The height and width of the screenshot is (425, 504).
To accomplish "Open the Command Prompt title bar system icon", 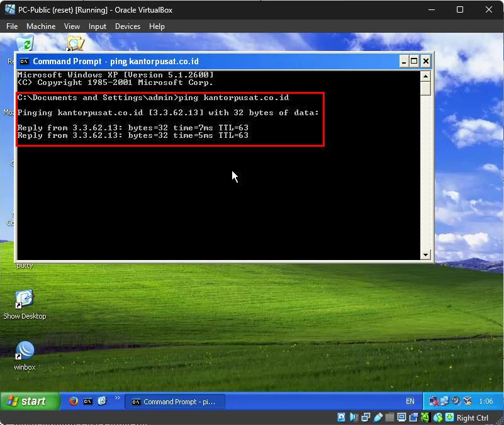I will [24, 61].
